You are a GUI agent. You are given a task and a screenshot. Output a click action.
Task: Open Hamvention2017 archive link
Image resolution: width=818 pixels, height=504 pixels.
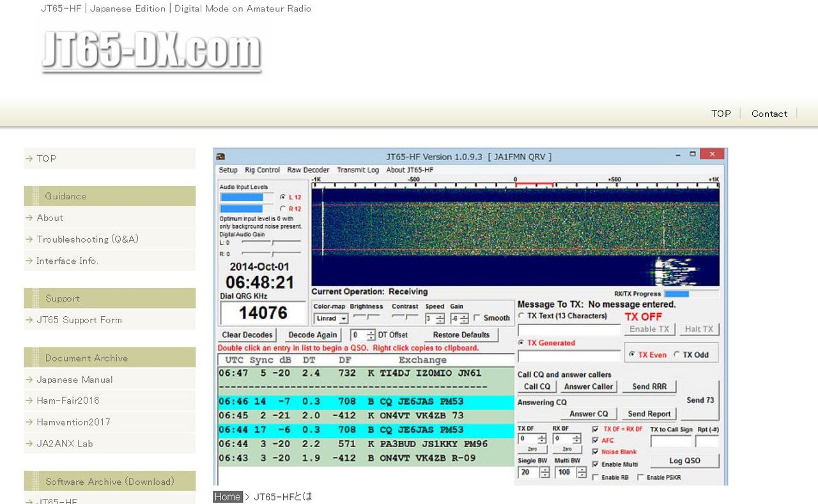[110, 422]
